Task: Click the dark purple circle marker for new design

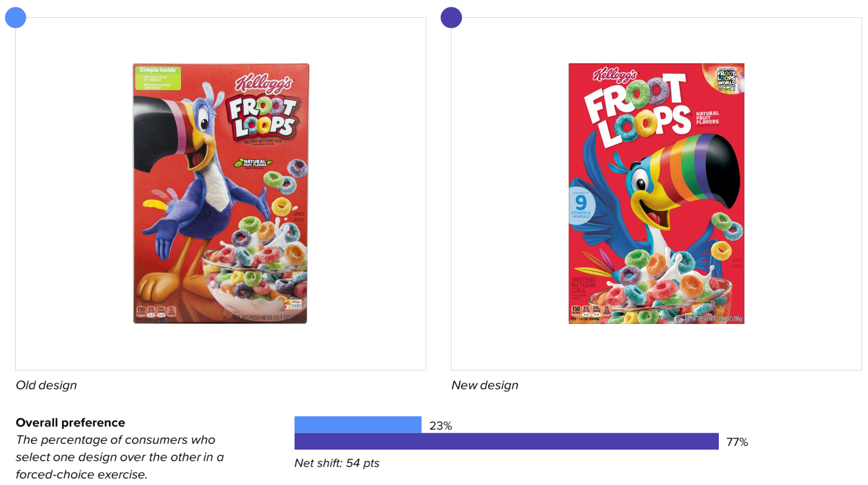Action: pos(451,18)
